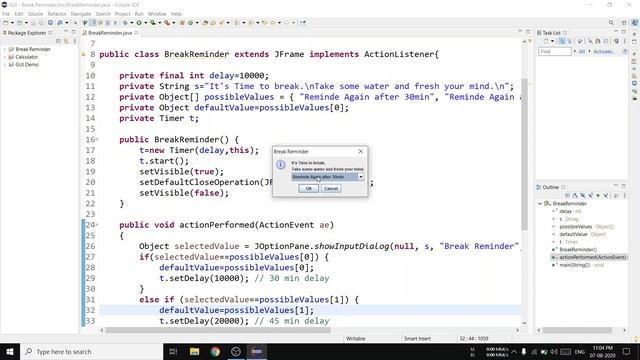Click New Task icon in Task List
Screen dimensions: 640x360
click(546, 41)
